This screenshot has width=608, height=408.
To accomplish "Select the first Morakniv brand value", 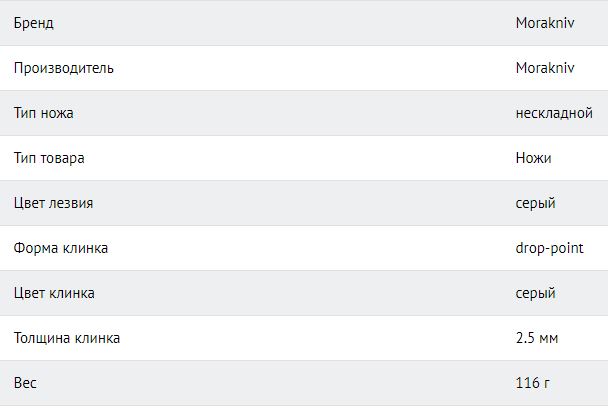I will (545, 23).
